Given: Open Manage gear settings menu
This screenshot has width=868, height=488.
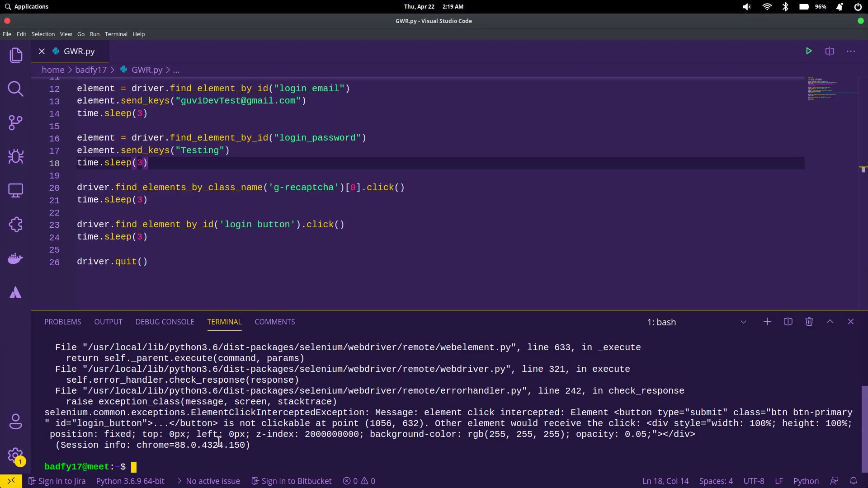Looking at the screenshot, I should (x=16, y=455).
